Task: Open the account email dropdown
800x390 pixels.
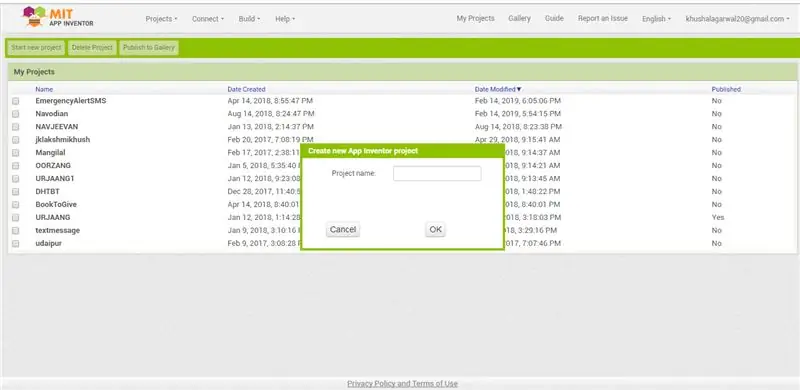Action: click(737, 19)
